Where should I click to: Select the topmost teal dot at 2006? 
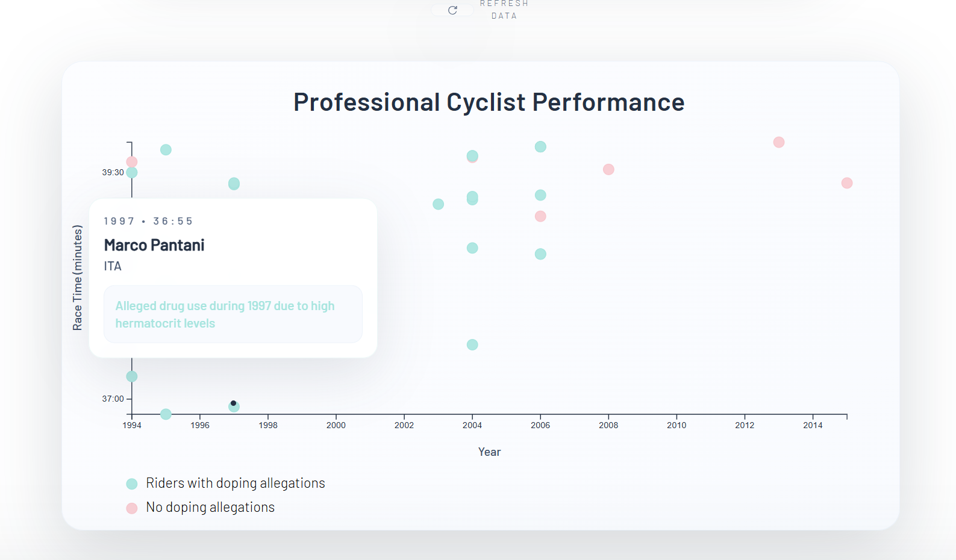point(540,147)
